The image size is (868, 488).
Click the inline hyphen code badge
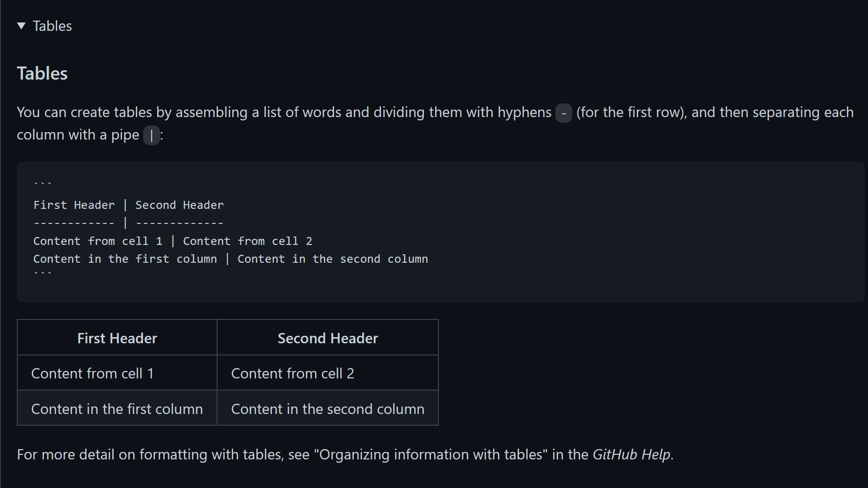[x=563, y=113]
